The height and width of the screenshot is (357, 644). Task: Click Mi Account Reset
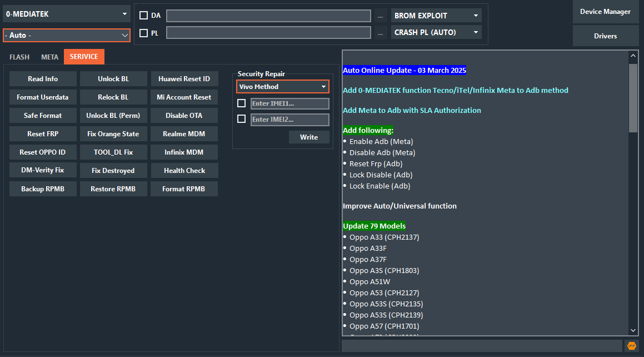coord(184,97)
